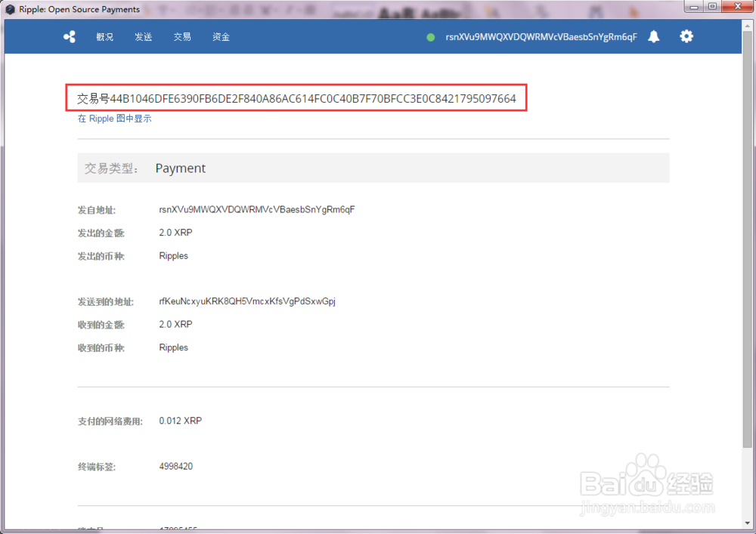Open the 资金 funds tab
Image resolution: width=756 pixels, height=534 pixels.
click(x=221, y=36)
